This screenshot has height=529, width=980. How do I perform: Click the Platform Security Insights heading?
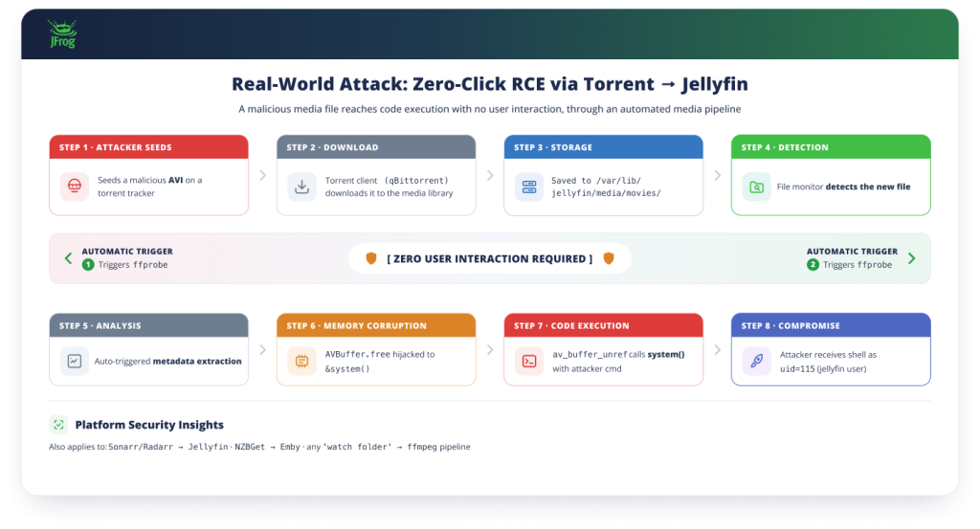point(149,425)
